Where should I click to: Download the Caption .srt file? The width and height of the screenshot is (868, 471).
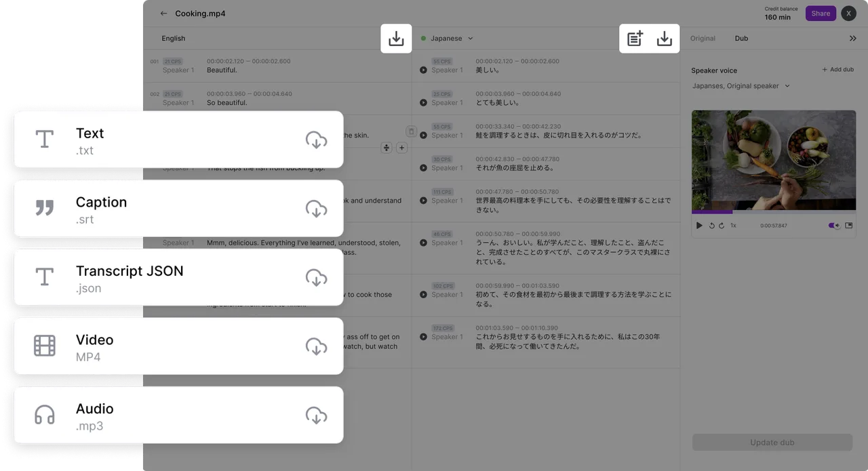click(316, 209)
